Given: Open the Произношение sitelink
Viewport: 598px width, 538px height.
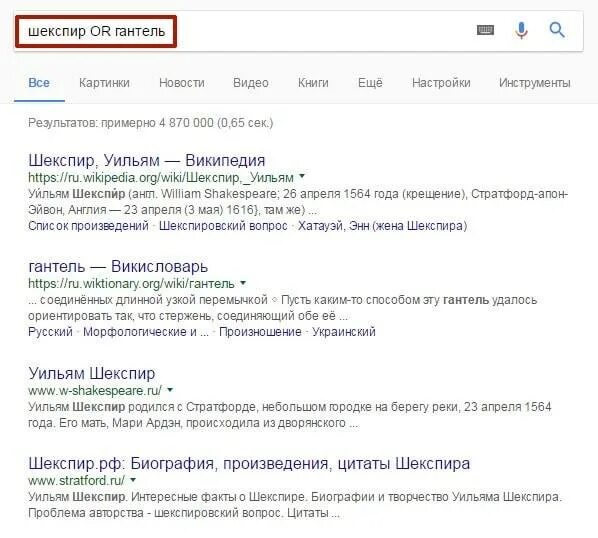Looking at the screenshot, I should (260, 332).
